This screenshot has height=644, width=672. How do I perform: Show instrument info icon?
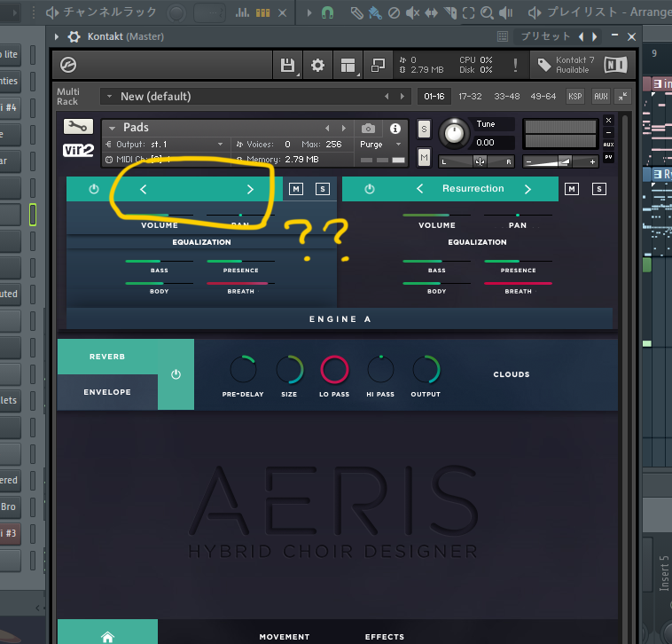pos(395,129)
